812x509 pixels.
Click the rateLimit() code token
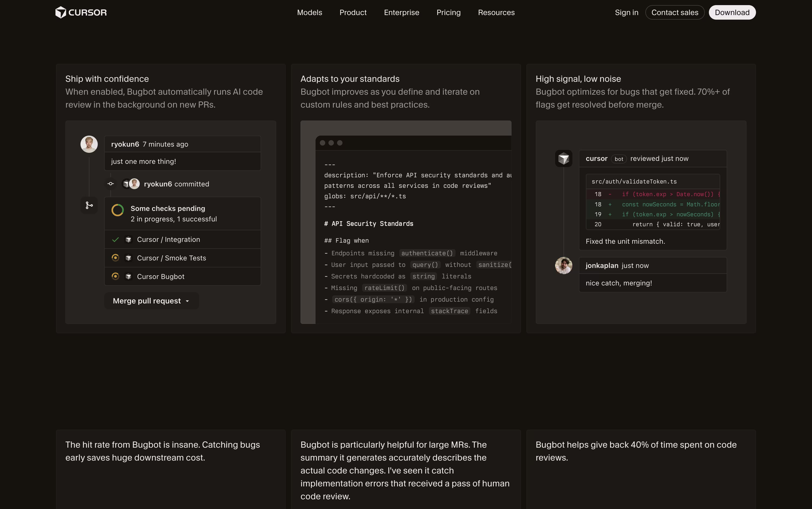384,288
